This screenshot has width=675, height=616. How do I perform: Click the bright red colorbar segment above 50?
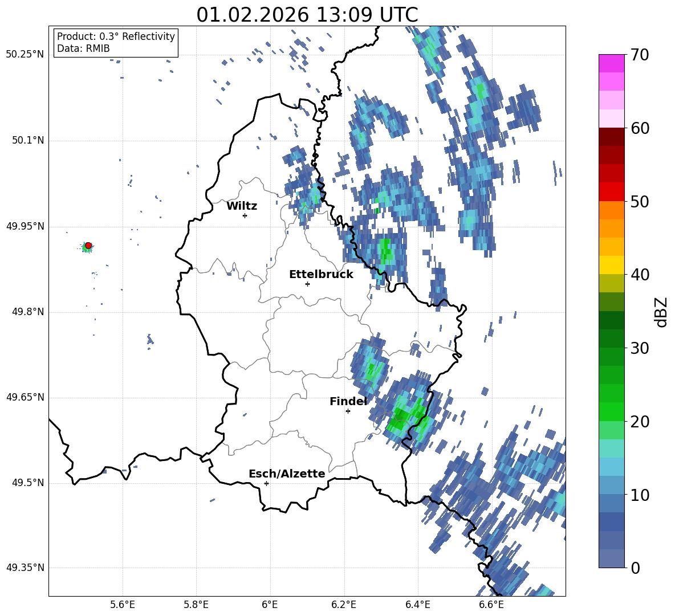coord(611,192)
